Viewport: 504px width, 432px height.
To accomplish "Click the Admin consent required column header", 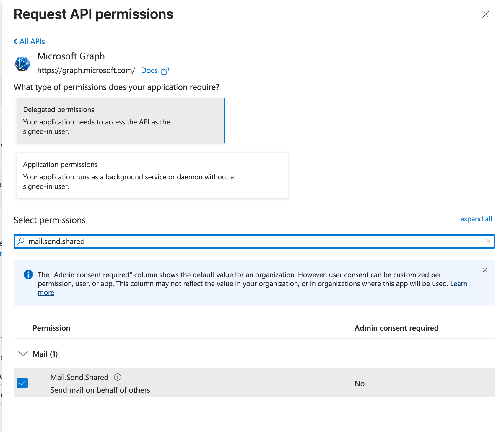I will point(396,328).
